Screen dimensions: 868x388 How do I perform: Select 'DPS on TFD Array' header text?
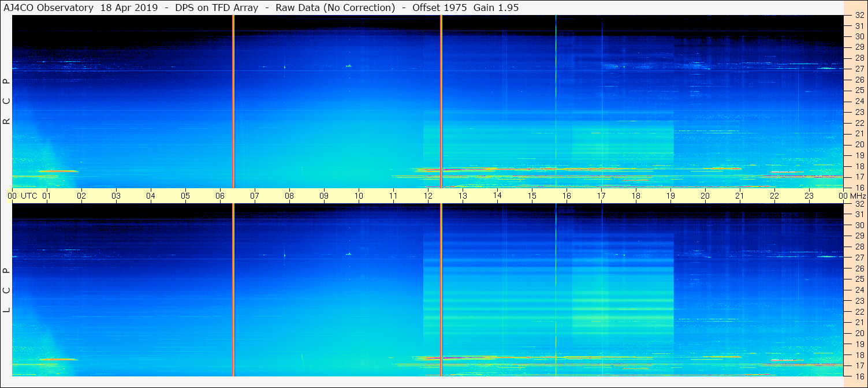pyautogui.click(x=217, y=8)
